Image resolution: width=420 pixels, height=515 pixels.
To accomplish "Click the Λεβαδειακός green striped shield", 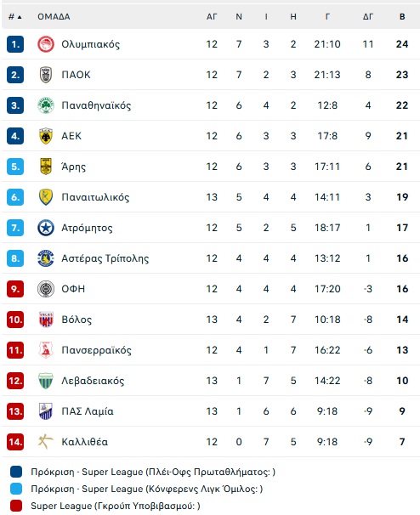I will [46, 381].
